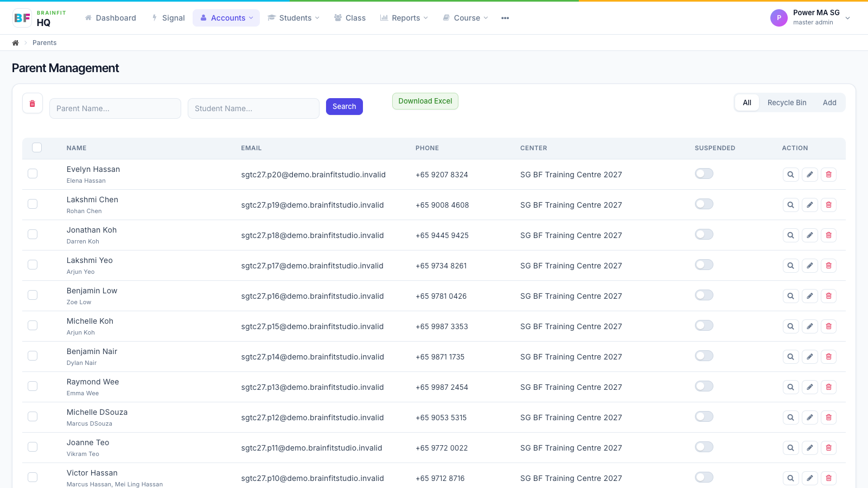Click the blue Search button
Screen dimensions: 868x488
(344, 106)
